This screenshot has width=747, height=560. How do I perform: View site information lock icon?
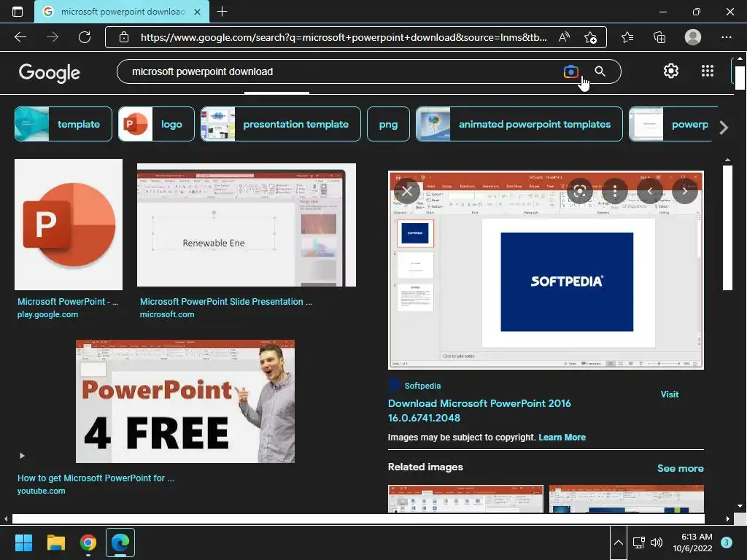pos(124,37)
